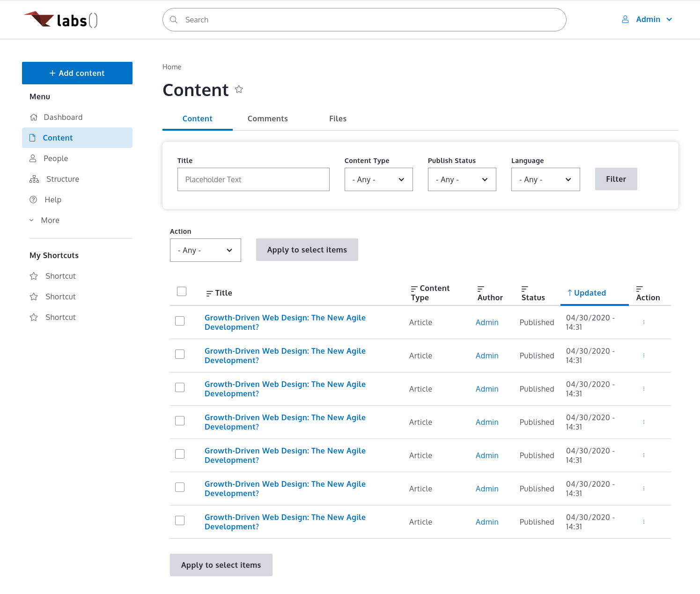
Task: Open Admin author link in the last row
Action: [487, 522]
